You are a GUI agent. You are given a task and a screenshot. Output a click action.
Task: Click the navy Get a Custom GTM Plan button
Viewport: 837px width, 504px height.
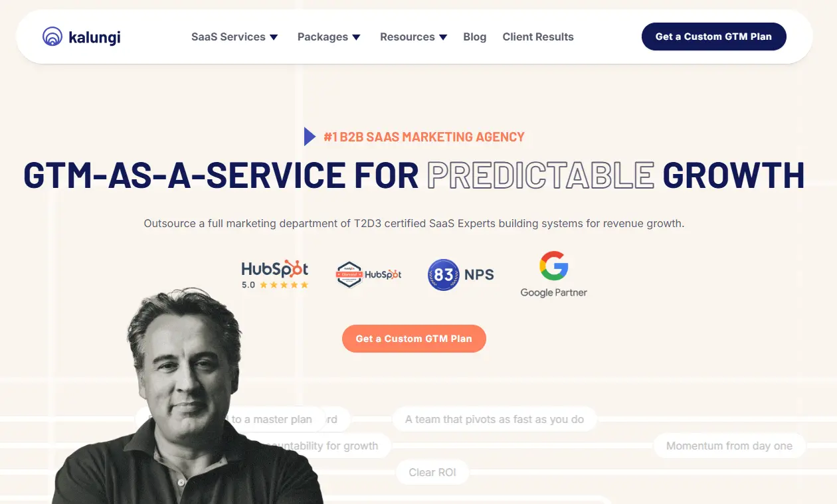[x=714, y=37]
